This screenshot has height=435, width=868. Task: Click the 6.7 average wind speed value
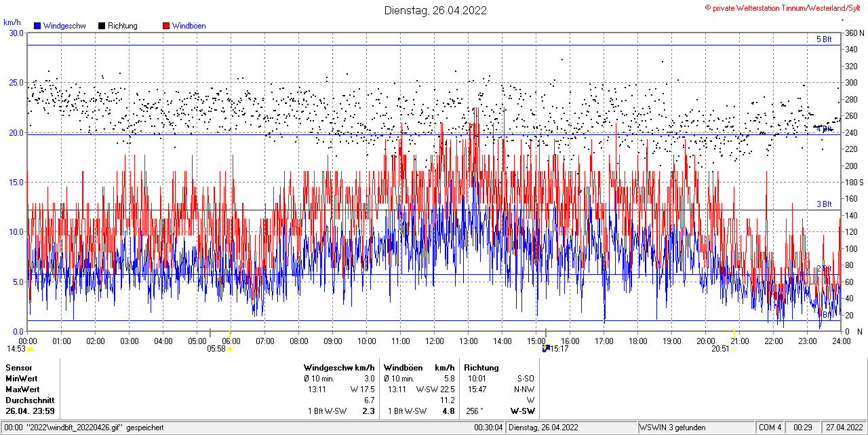tap(370, 400)
